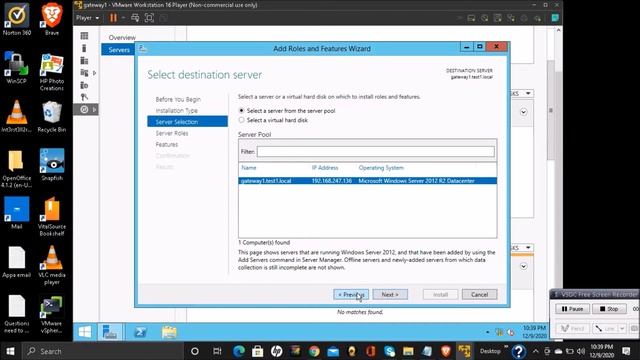Click the Get Help icon in the host taskbar

coord(518,351)
